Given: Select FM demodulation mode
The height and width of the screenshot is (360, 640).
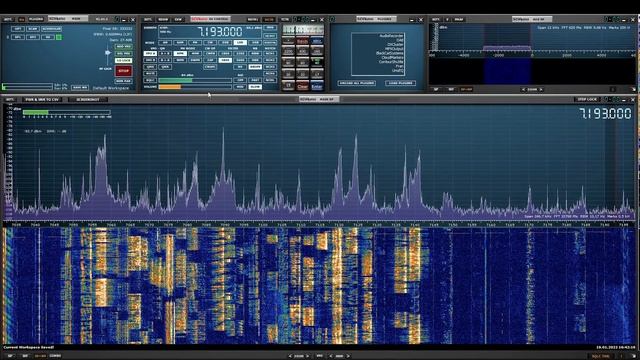Looking at the screenshot, I should pos(195,42).
